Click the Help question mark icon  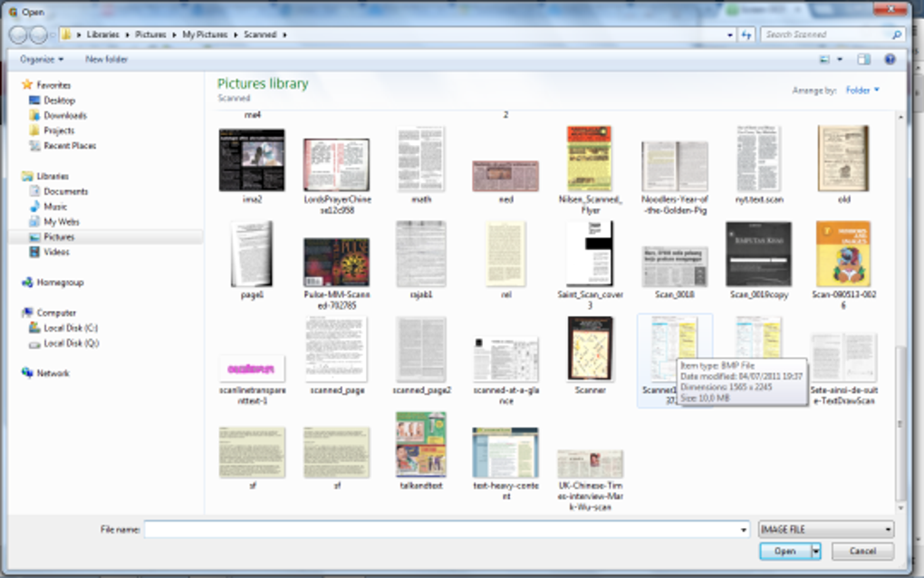(890, 59)
